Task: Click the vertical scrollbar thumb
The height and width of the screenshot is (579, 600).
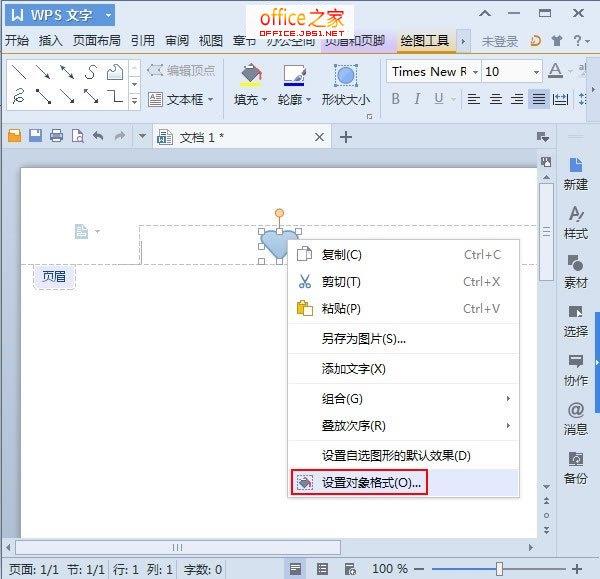Action: 546,232
